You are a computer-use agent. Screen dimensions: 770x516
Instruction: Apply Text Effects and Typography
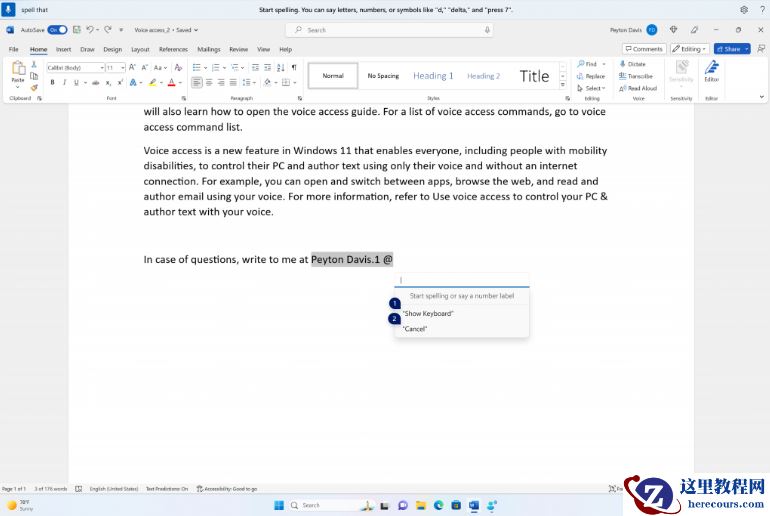[x=133, y=82]
